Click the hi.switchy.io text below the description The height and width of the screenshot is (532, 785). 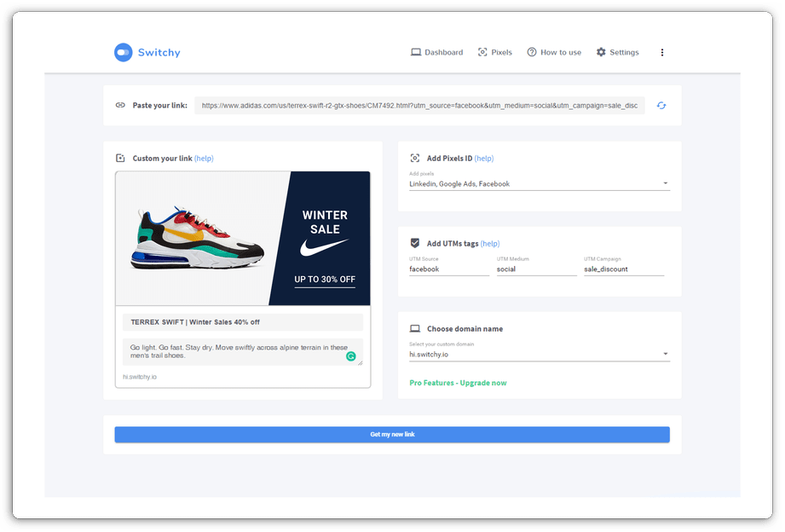pyautogui.click(x=140, y=377)
